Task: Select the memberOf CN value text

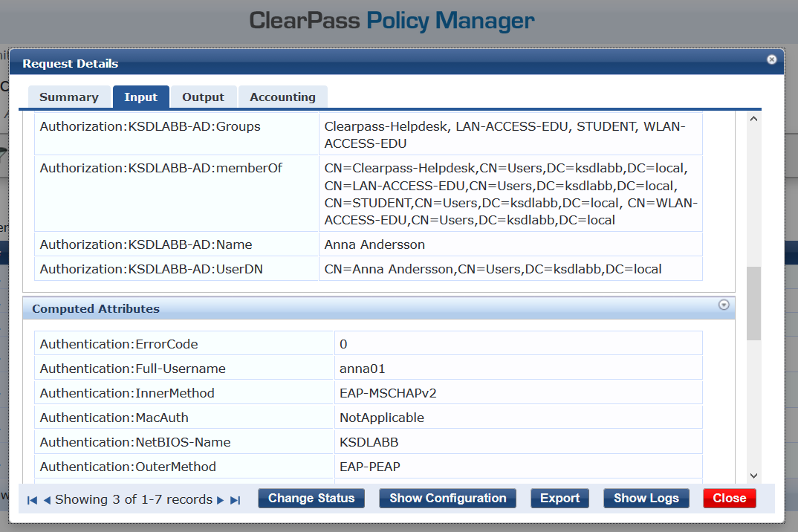Action: (511, 194)
